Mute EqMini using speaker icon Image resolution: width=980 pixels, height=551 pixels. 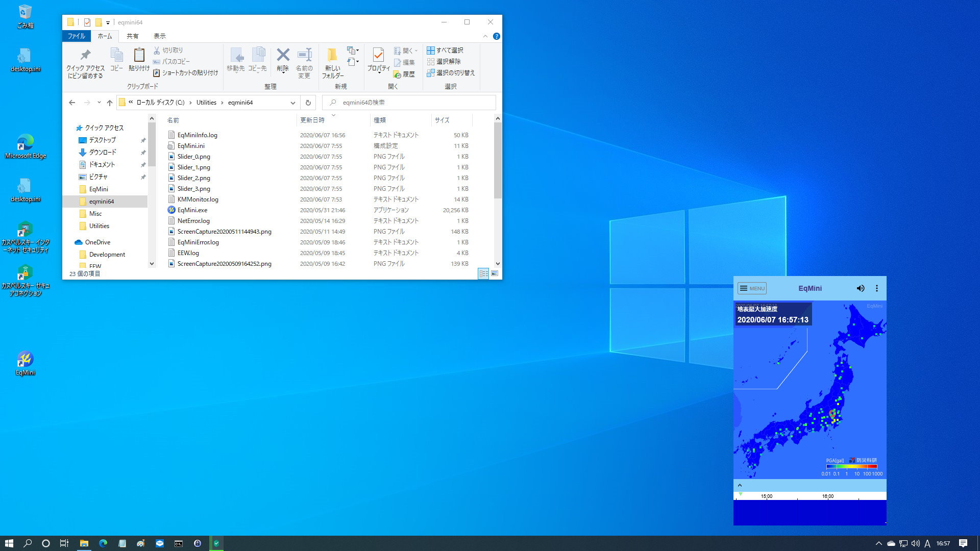pyautogui.click(x=861, y=288)
